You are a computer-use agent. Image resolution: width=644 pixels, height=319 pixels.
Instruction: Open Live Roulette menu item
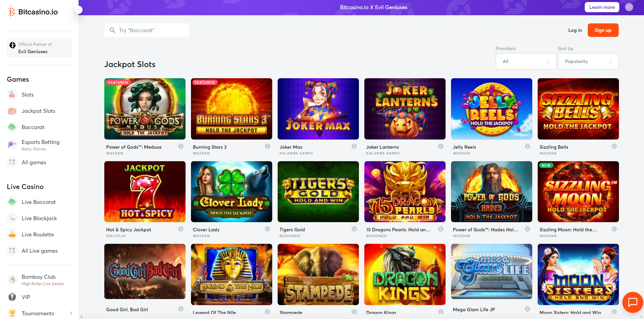[x=38, y=234]
